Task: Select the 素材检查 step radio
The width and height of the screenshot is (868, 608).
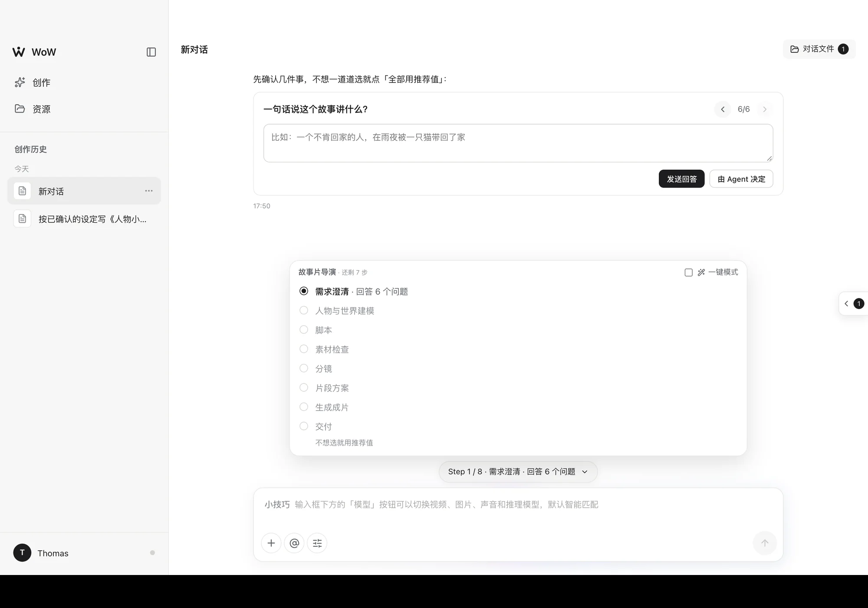Action: (x=304, y=349)
